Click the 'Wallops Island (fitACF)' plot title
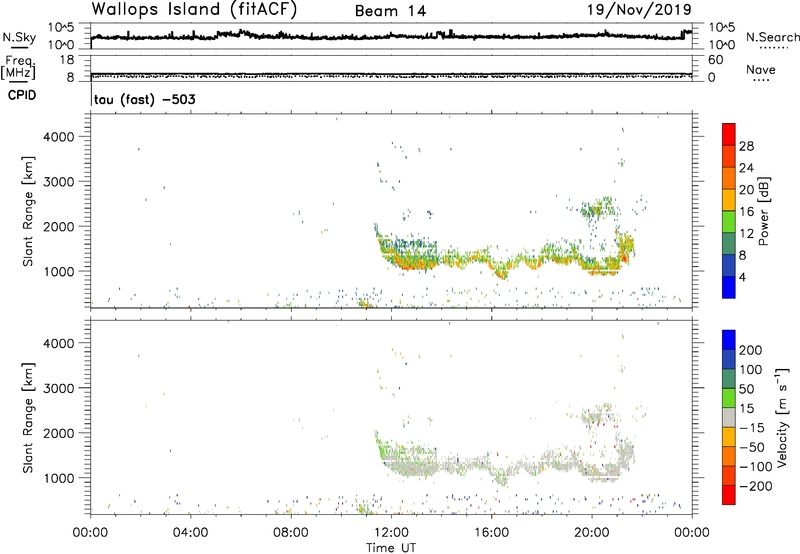 (194, 10)
